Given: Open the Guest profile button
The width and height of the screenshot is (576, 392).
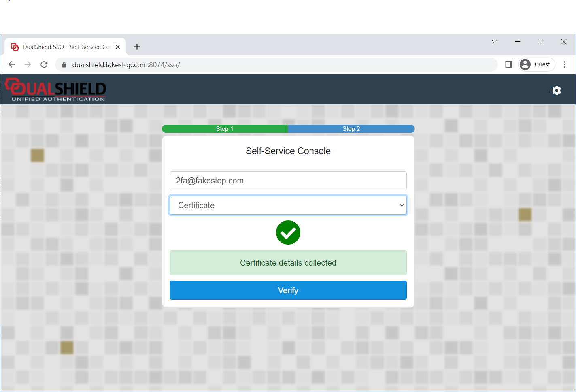Looking at the screenshot, I should point(536,64).
